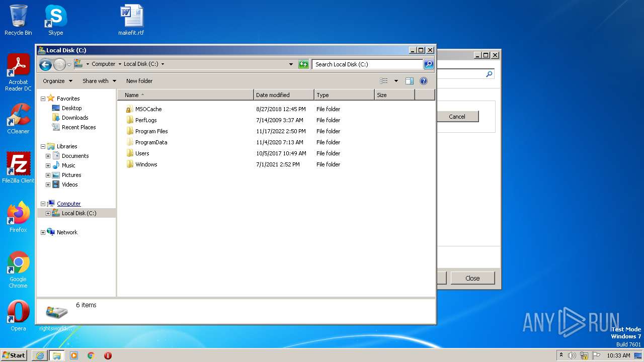
Task: Open the volume speaker tray icon
Action: [x=572, y=355]
